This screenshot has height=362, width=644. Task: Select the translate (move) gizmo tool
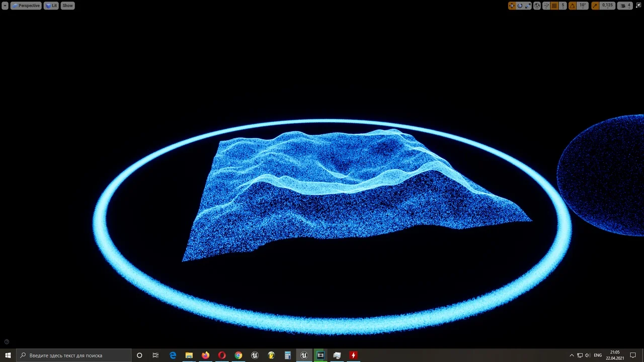tap(512, 6)
